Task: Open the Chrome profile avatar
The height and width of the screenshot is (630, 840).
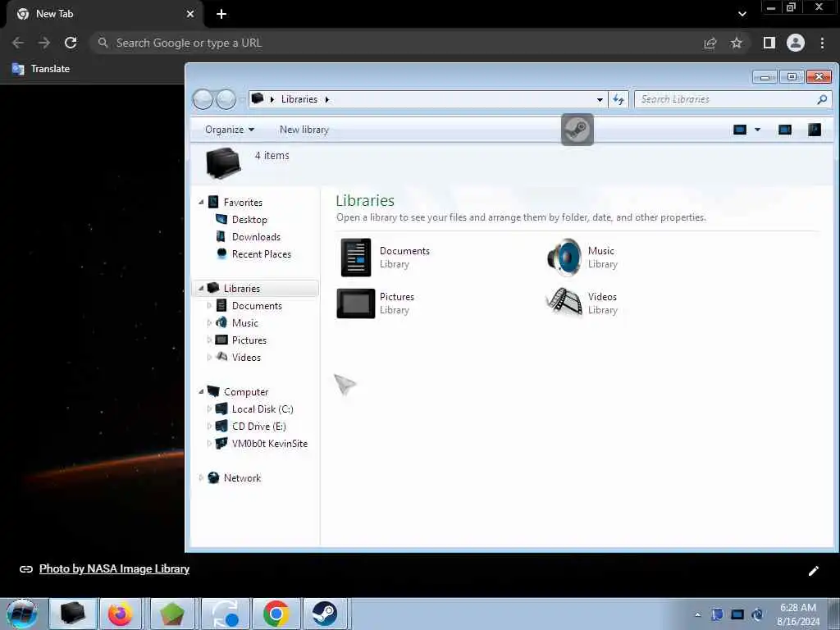Action: click(x=796, y=43)
